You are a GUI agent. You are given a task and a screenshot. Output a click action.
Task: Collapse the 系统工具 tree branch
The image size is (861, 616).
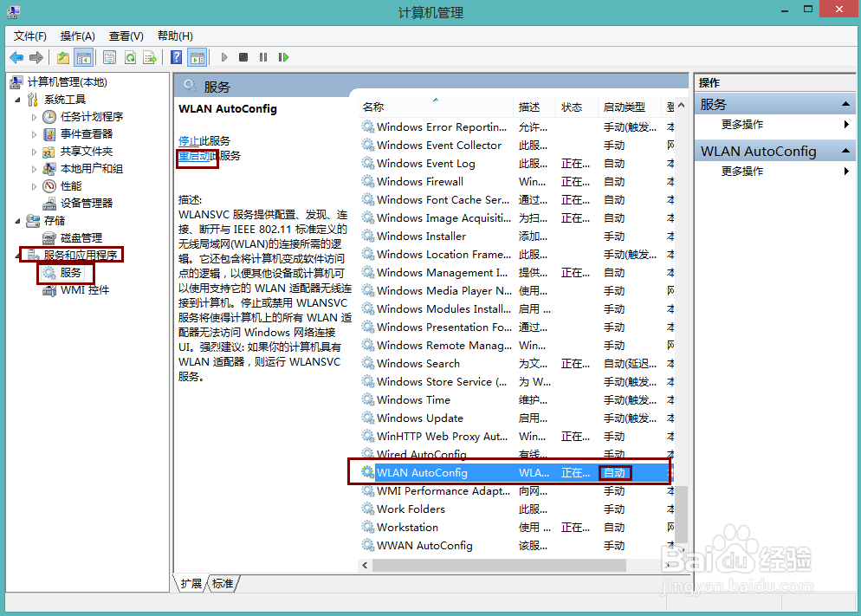point(16,99)
